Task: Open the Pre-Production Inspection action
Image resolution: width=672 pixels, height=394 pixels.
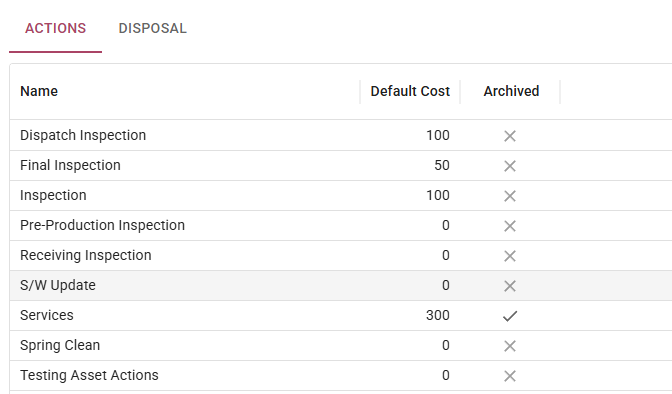Action: (x=102, y=225)
